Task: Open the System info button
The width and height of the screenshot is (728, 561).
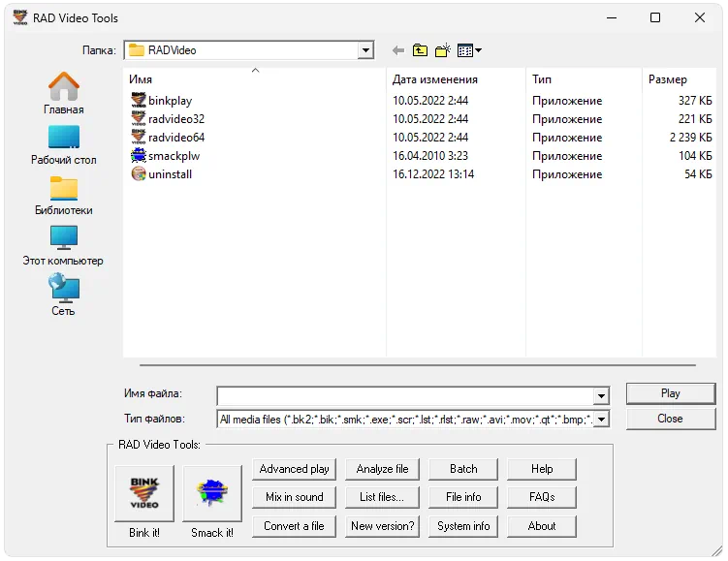Action: 463,526
